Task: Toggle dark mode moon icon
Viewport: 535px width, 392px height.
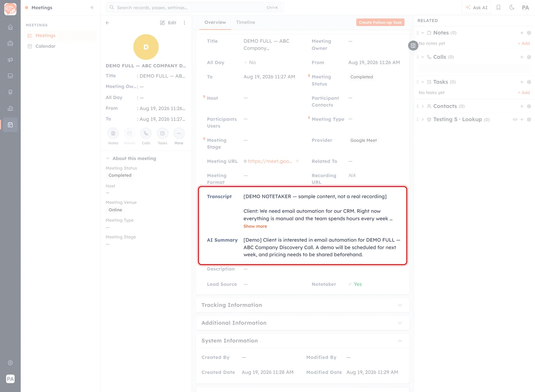Action: [x=512, y=7]
